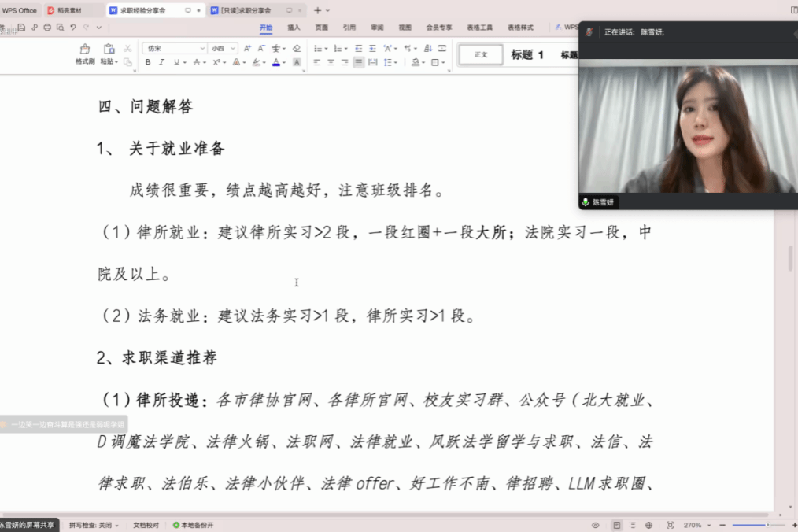The image size is (798, 532).
Task: Open the font name dropdown (仿宋)
Action: point(174,48)
